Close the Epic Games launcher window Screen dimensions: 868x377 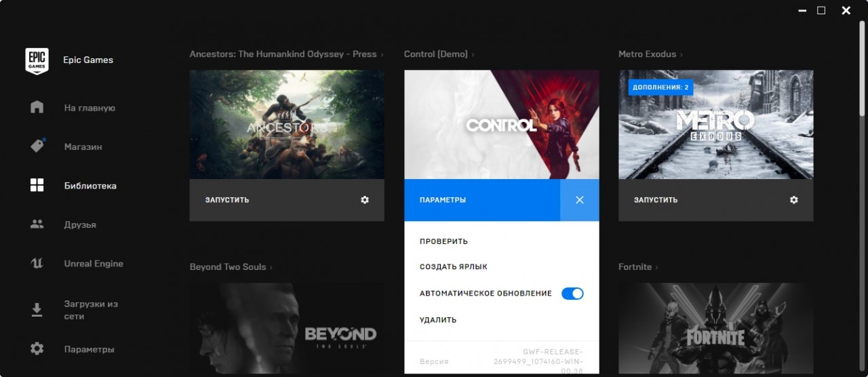846,10
